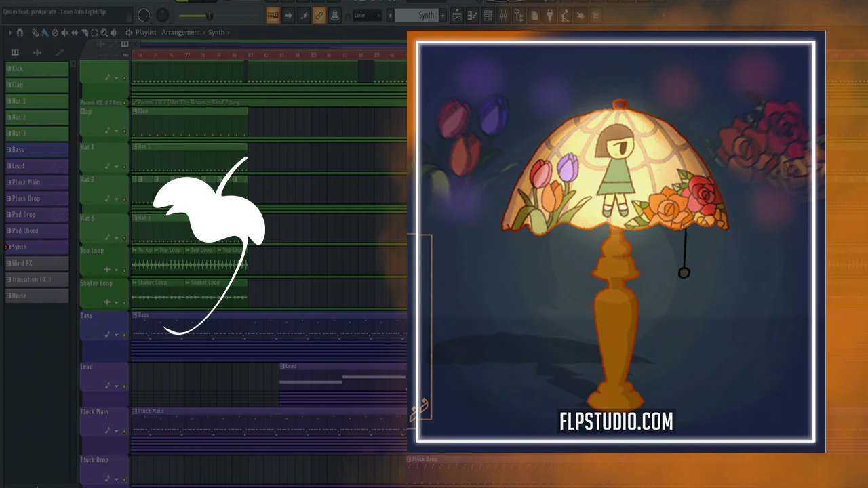Pick the playlist zoom tool
This screenshot has height=488, width=868.
point(104,32)
